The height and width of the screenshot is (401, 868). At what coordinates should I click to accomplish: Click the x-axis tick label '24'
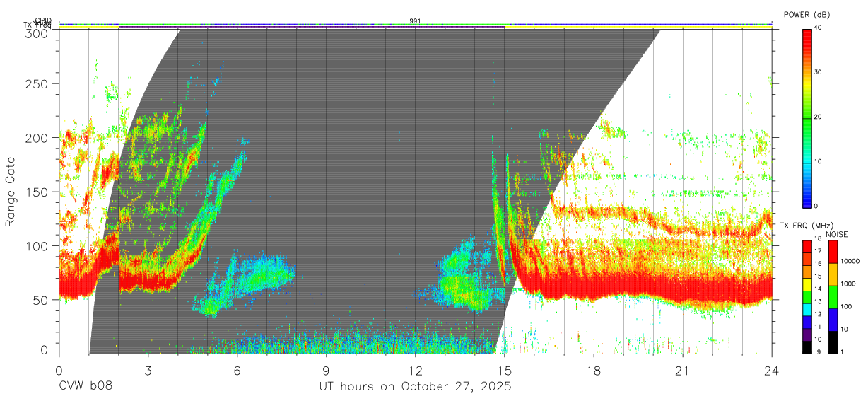coord(771,371)
